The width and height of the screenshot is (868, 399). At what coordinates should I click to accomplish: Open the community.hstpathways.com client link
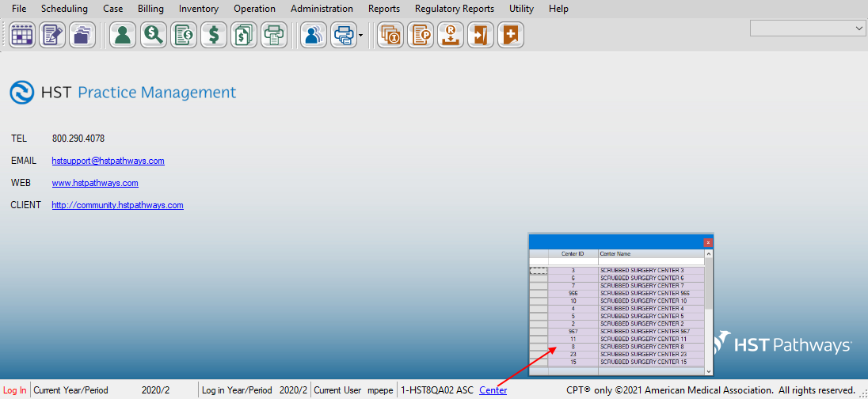pyautogui.click(x=117, y=205)
